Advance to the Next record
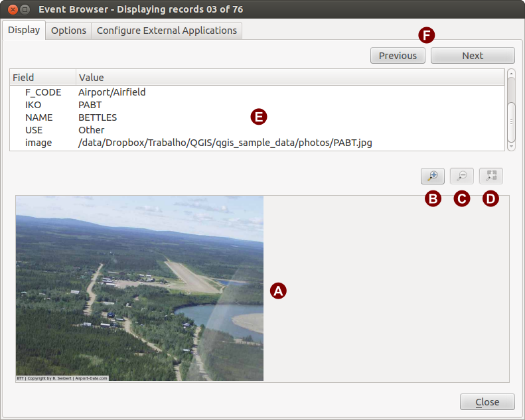This screenshot has height=420, width=525. 473,56
